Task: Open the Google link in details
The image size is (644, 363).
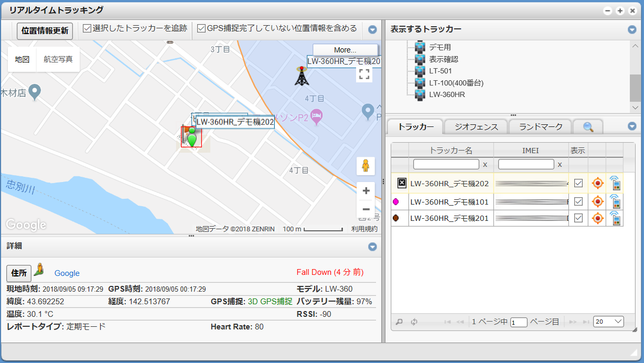Action: pyautogui.click(x=67, y=273)
